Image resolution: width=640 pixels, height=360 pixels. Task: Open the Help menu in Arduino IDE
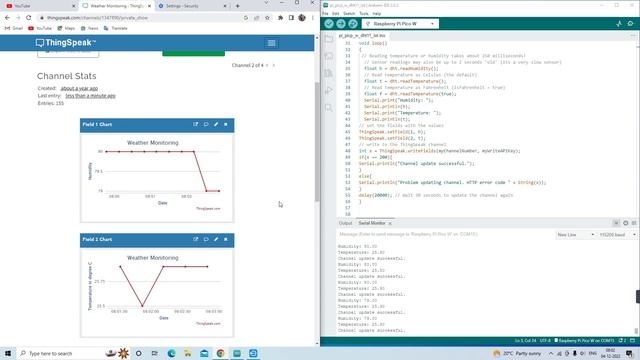point(377,13)
